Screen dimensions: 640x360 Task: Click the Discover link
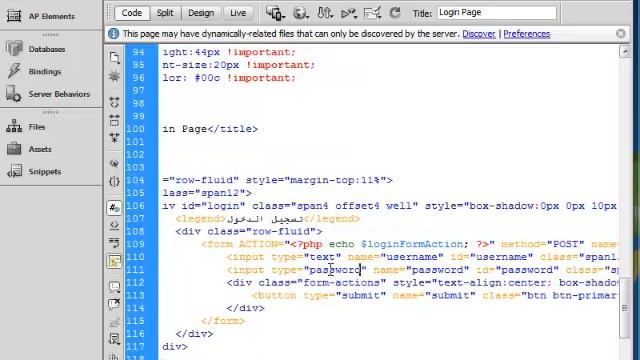[x=478, y=34]
